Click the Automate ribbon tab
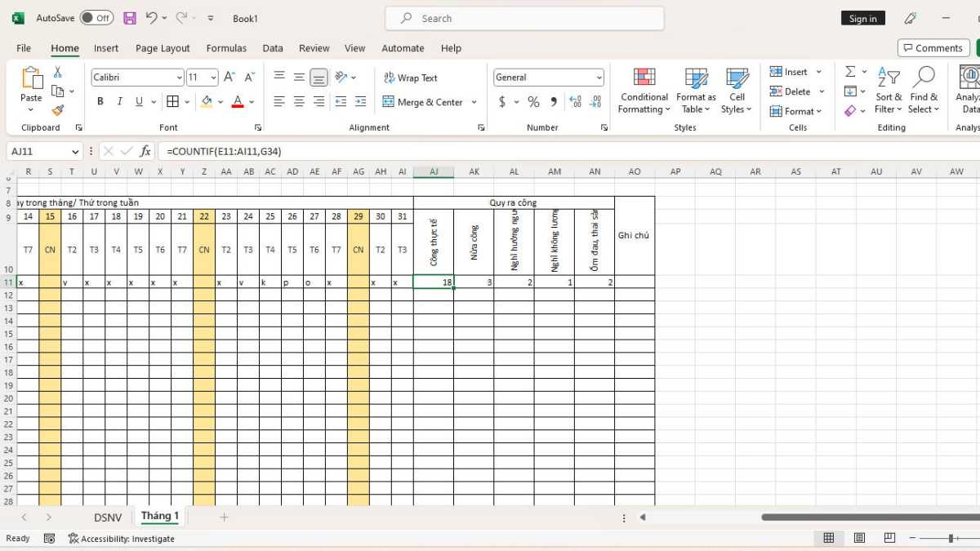The width and height of the screenshot is (980, 551). (403, 48)
